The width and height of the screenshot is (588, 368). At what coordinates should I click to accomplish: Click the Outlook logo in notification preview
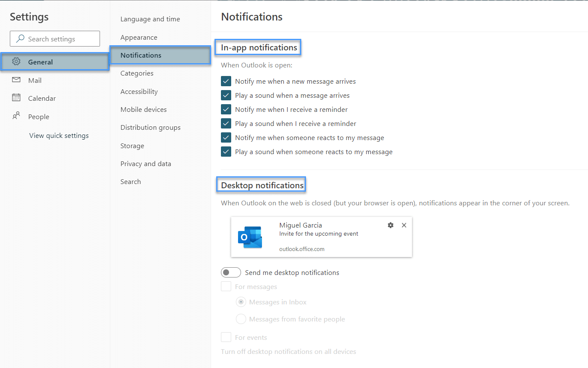[x=250, y=237]
